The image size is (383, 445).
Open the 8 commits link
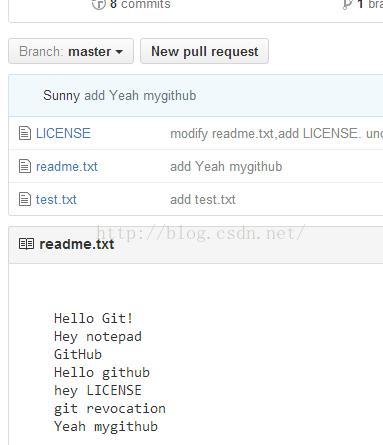coord(140,4)
